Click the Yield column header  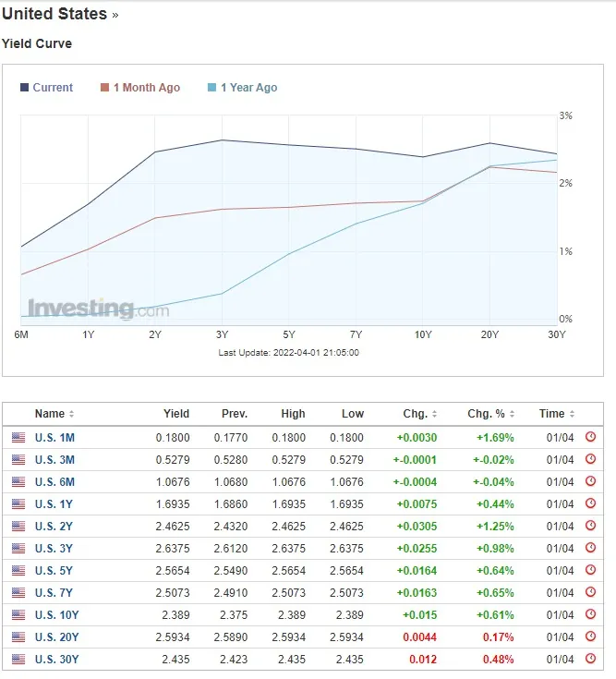tap(176, 414)
